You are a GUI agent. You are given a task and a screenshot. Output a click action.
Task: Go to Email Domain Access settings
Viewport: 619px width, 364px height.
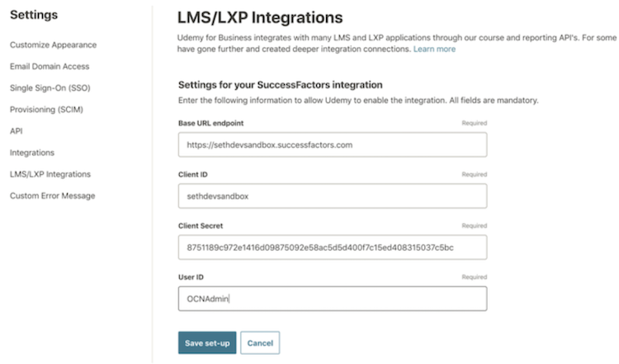pyautogui.click(x=50, y=66)
